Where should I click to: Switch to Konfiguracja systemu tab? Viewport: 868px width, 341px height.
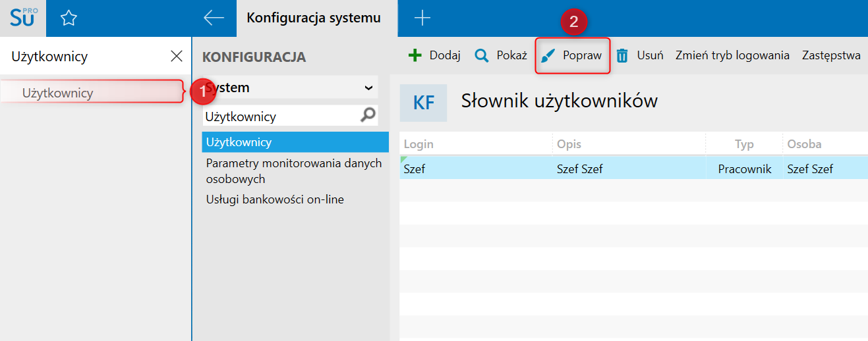[314, 18]
